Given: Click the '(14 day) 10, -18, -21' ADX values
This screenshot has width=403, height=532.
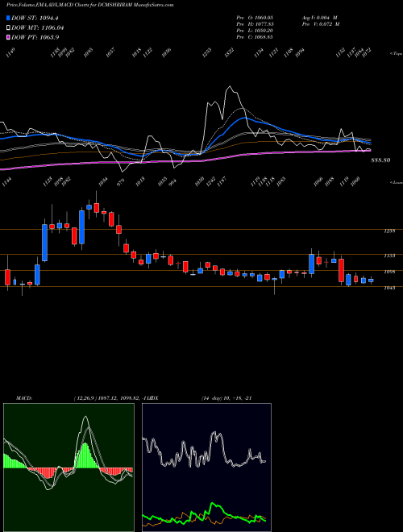Looking at the screenshot, I should [226, 398].
